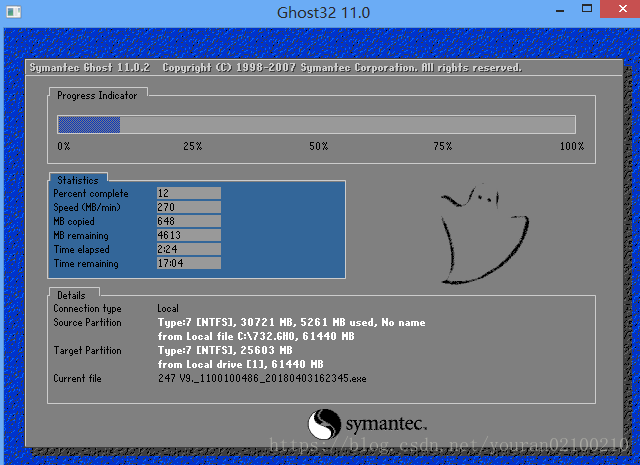Click the symantec wordmark text
This screenshot has width=640, height=465.
tap(386, 425)
